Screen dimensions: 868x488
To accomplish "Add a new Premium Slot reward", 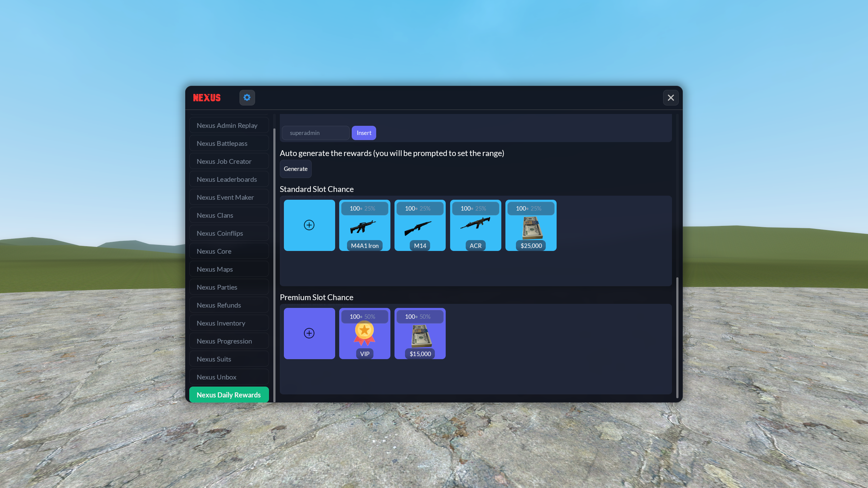I will pos(309,333).
